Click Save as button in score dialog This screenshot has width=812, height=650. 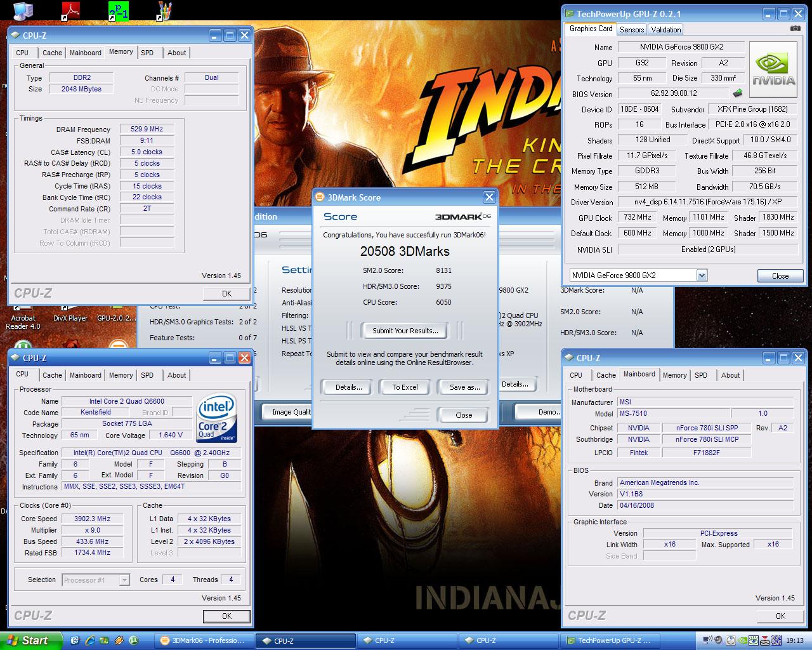point(464,387)
